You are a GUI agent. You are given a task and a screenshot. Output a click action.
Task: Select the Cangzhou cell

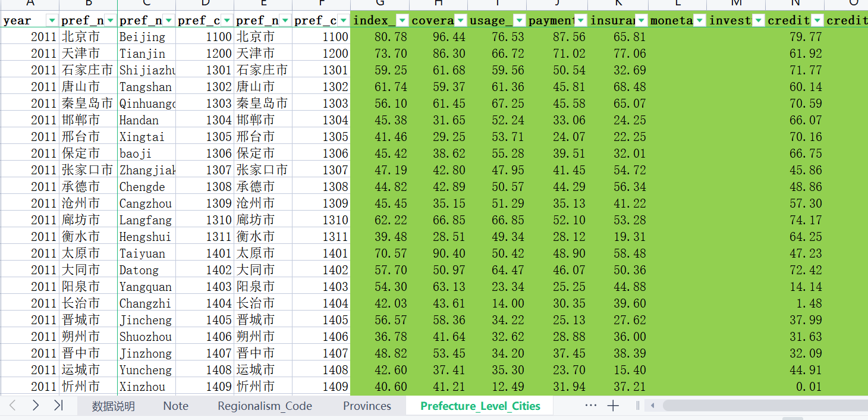pyautogui.click(x=146, y=203)
